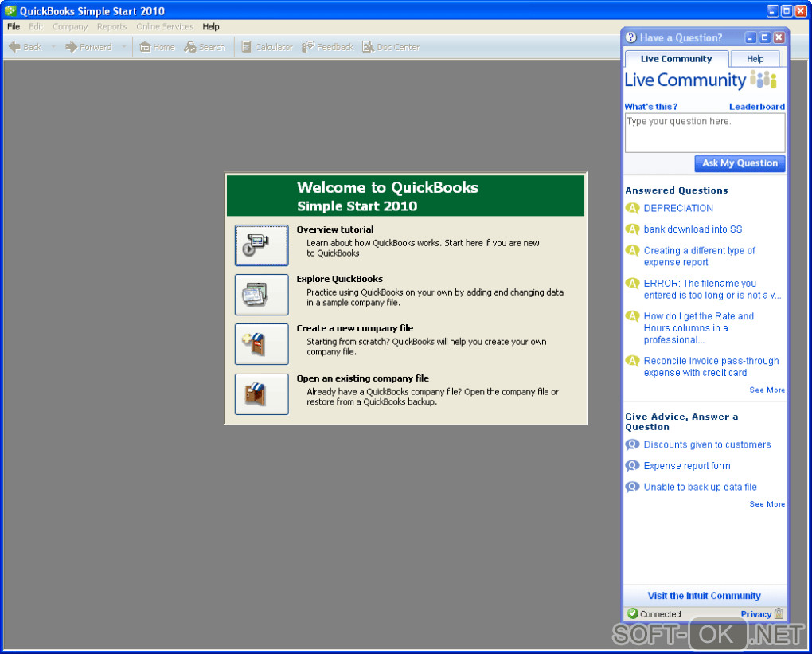
Task: Minimize the Have a Question panel
Action: coord(751,37)
